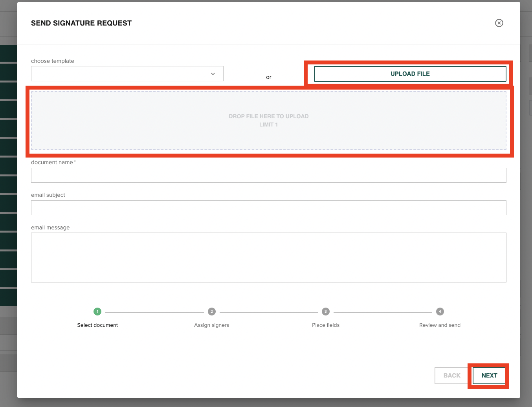Click the progress bar line between steps

[154, 311]
